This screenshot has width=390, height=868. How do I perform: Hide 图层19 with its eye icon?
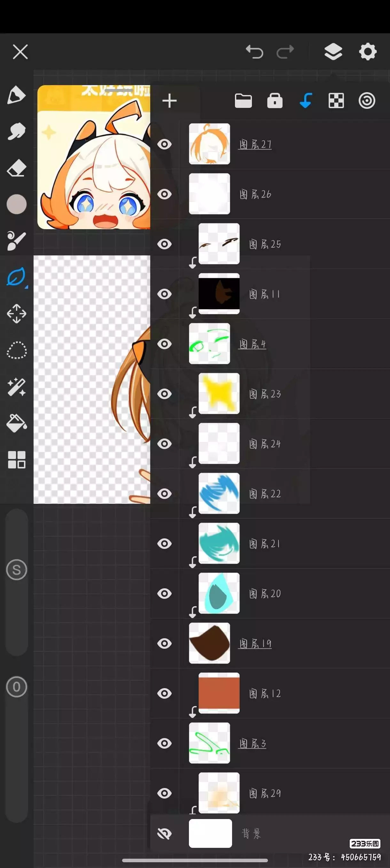165,643
